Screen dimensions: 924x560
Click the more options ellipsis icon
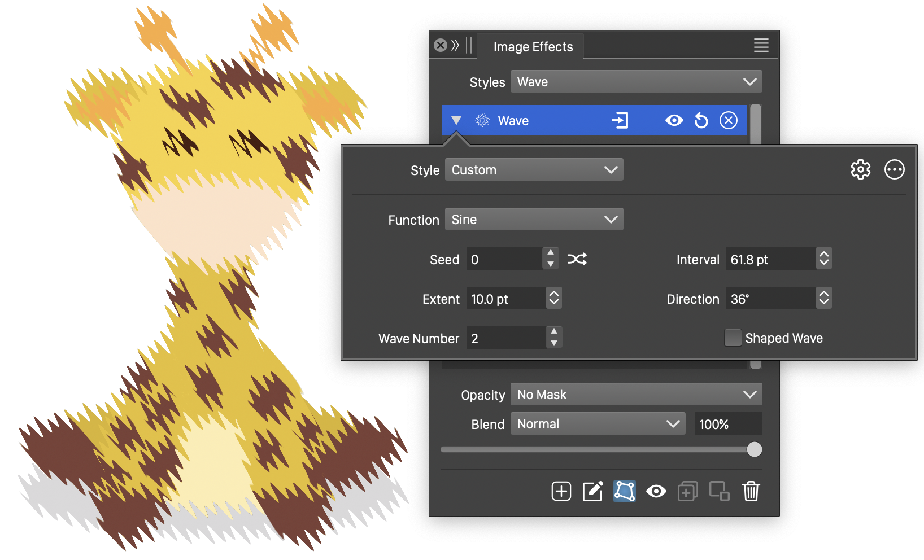[894, 169]
